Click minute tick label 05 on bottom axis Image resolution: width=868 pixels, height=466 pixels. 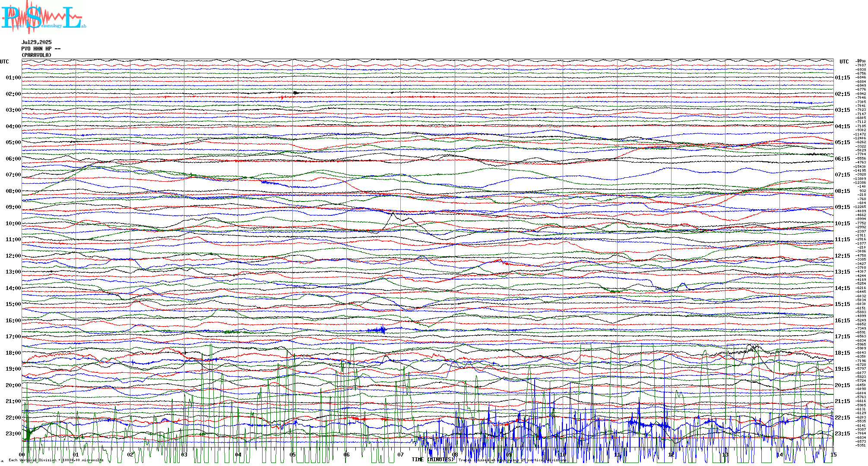point(293,455)
